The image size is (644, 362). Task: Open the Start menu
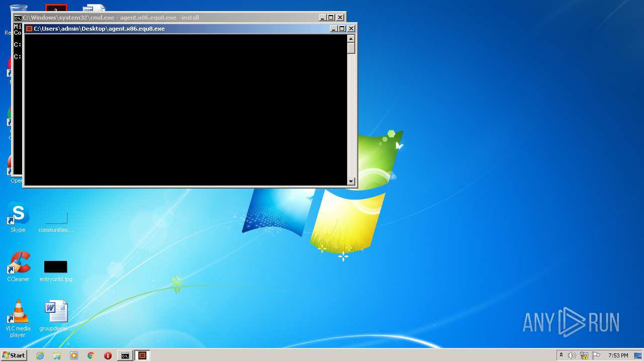pyautogui.click(x=14, y=355)
